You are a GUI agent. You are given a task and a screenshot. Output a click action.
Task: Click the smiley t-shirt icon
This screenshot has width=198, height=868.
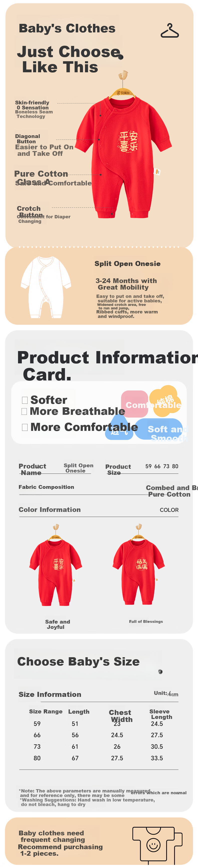click(x=158, y=845)
